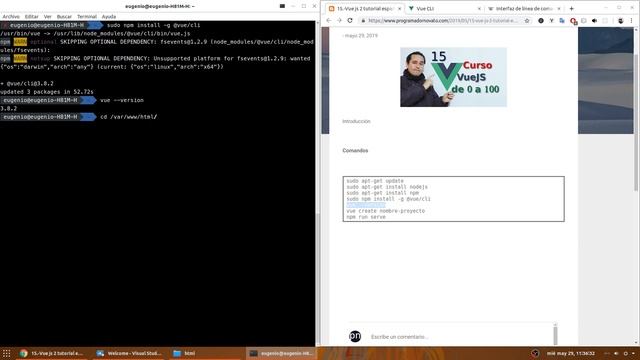The width and height of the screenshot is (640, 360).
Task: Click the '+ @vue/cli@3.8.2' terminal line
Action: point(27,83)
